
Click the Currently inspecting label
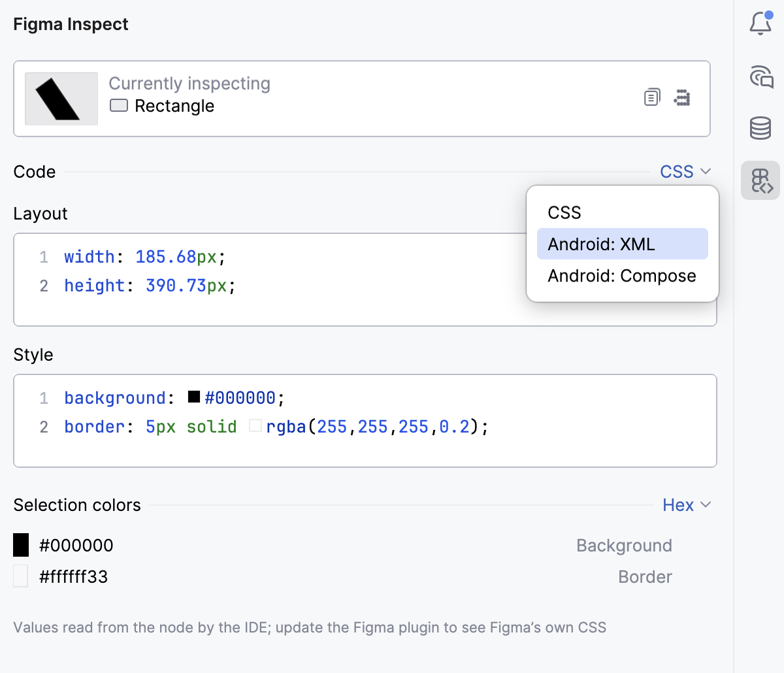click(x=189, y=84)
